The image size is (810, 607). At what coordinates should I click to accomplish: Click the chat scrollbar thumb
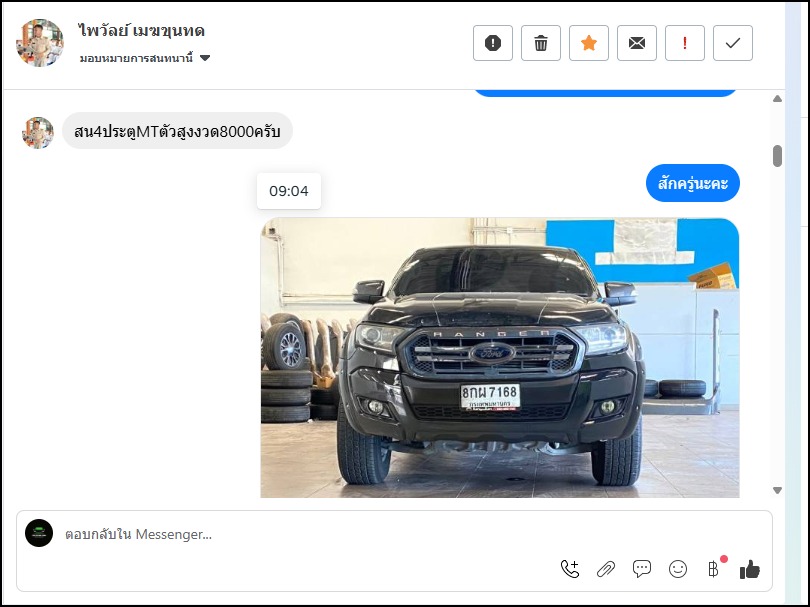point(777,156)
